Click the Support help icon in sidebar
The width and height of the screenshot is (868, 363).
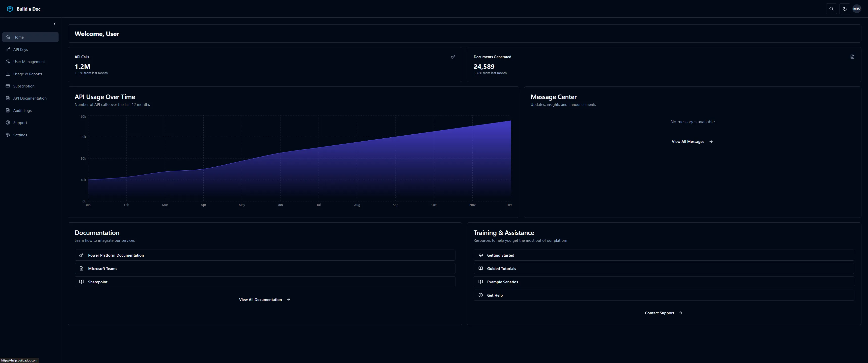pyautogui.click(x=8, y=123)
